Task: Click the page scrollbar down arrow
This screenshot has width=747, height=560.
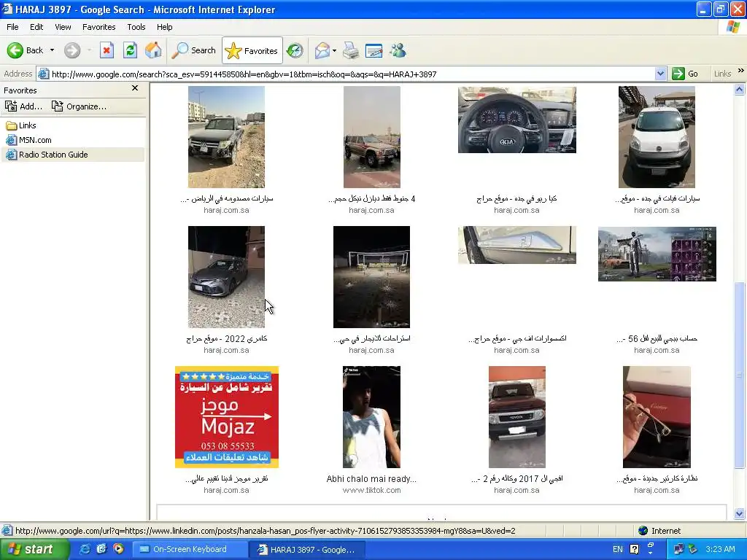Action: coord(740,514)
